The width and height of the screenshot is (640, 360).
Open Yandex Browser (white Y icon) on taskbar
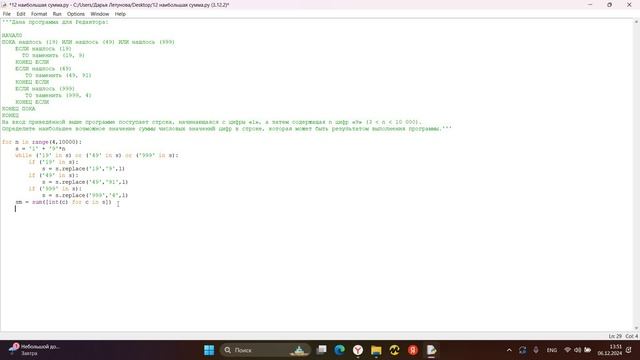point(358,350)
